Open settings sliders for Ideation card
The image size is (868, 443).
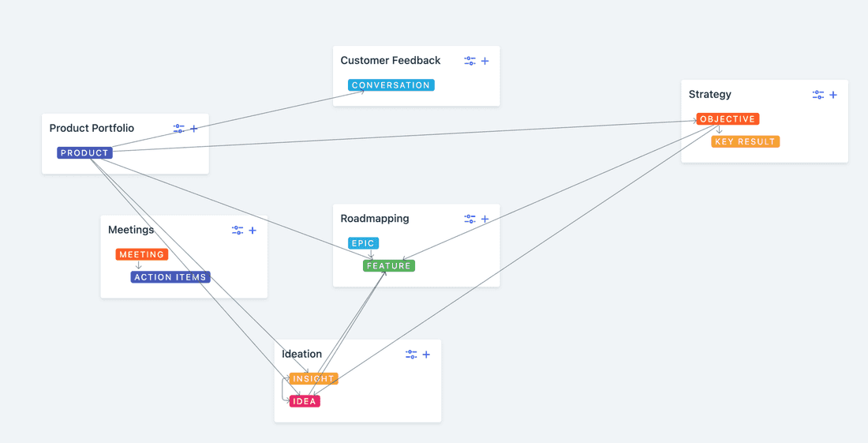pos(411,355)
